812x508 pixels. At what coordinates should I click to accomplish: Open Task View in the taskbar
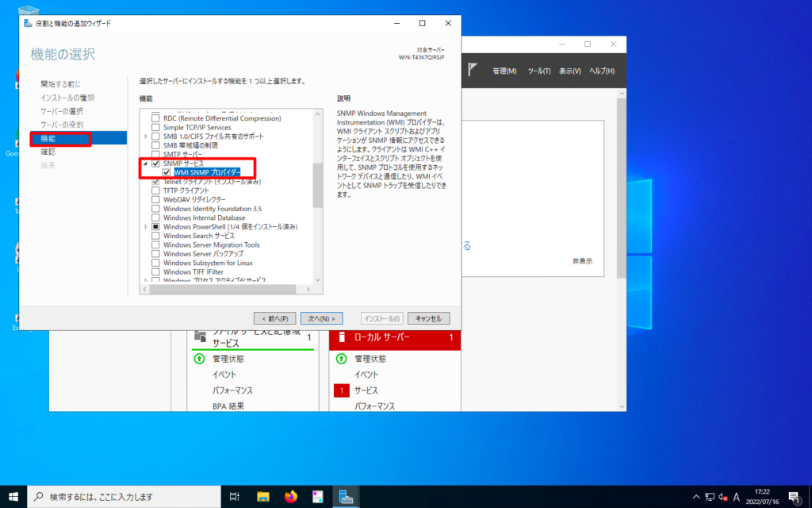234,497
